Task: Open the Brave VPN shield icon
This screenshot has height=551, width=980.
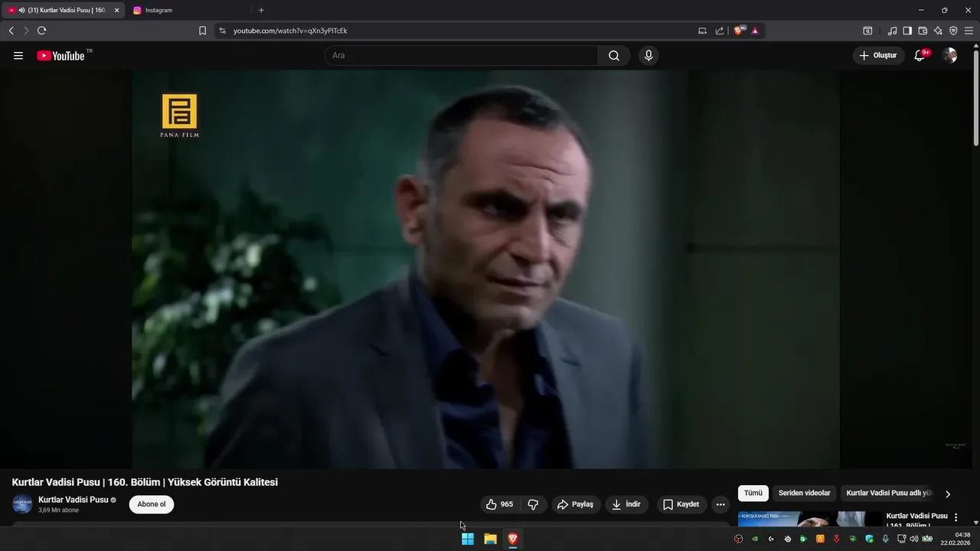Action: click(953, 31)
